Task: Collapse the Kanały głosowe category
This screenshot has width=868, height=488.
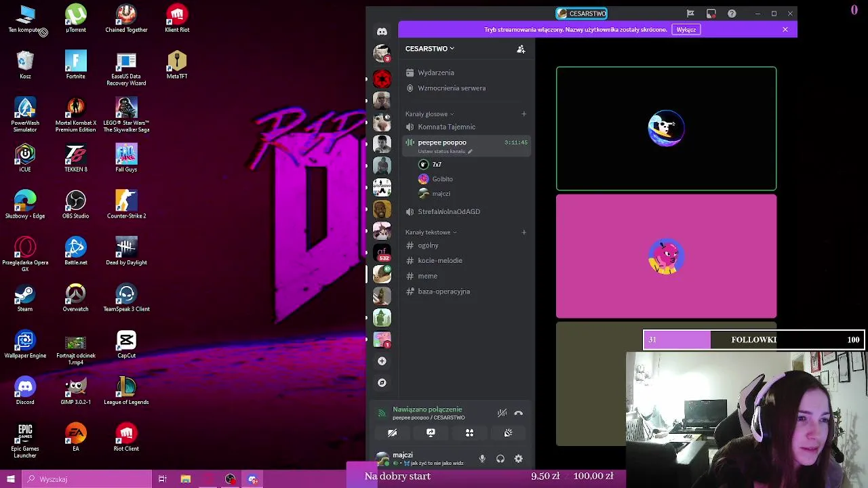Action: [429, 114]
